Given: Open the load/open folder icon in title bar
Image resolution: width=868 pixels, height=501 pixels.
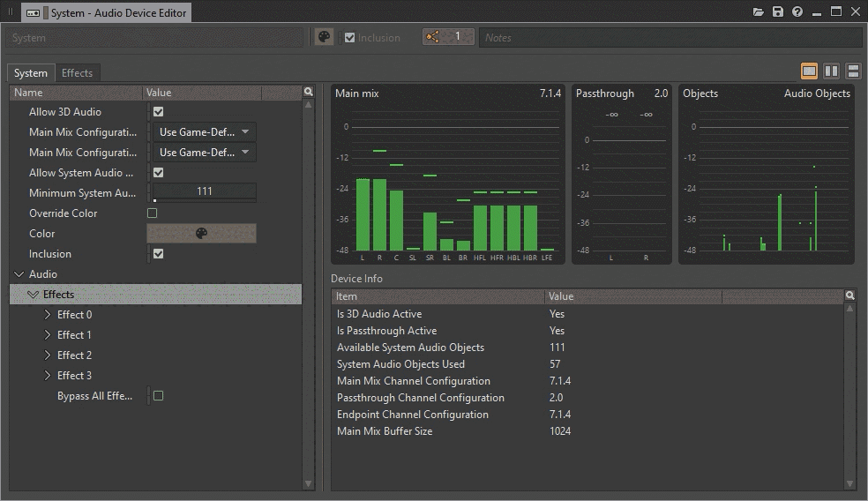Looking at the screenshot, I should pyautogui.click(x=759, y=11).
